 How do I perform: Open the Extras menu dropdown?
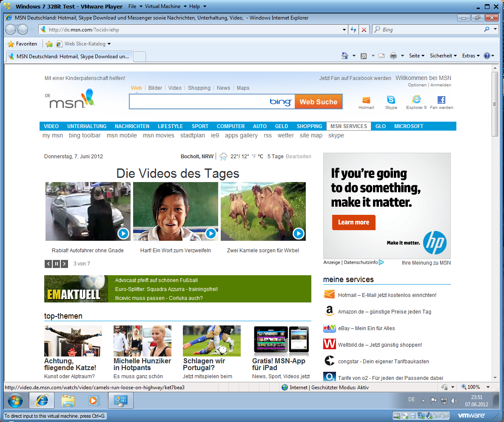click(471, 56)
